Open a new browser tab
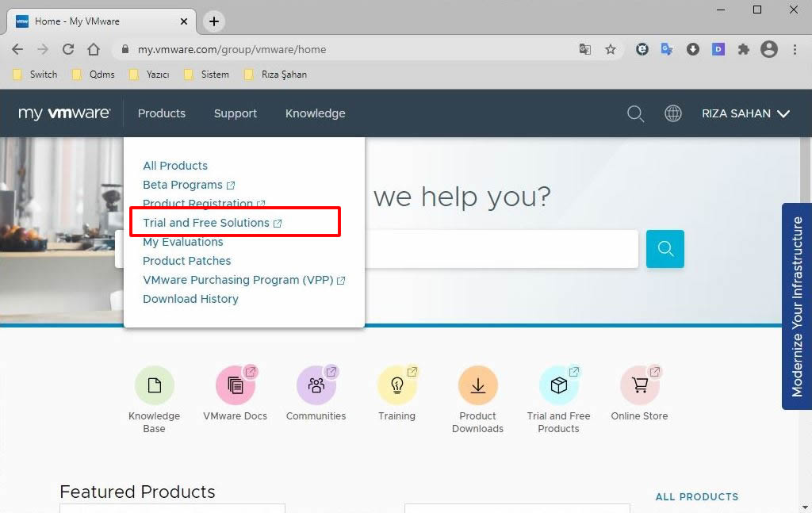 (x=214, y=21)
